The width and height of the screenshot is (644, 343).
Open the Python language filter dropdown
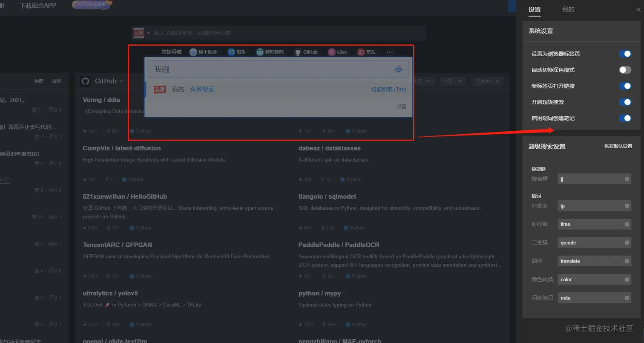(487, 81)
